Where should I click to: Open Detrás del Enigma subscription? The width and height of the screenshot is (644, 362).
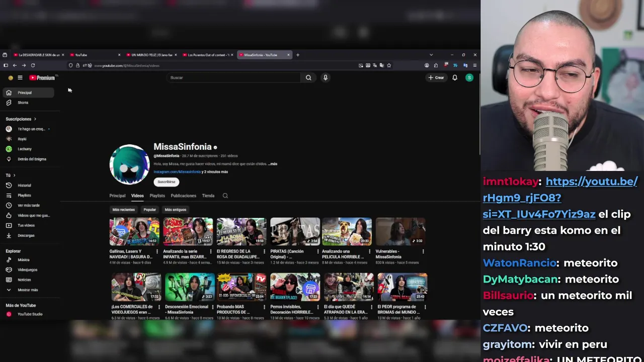[29, 159]
